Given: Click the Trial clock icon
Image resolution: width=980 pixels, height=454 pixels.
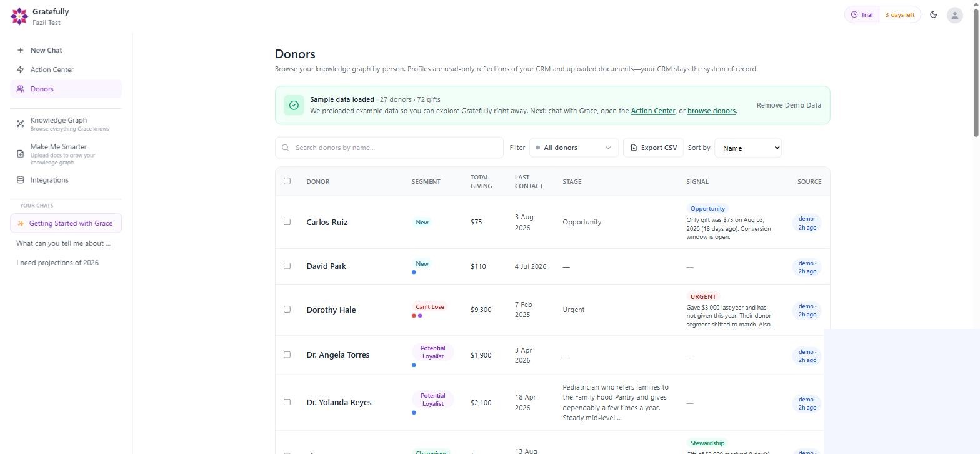Looking at the screenshot, I should click(x=854, y=14).
